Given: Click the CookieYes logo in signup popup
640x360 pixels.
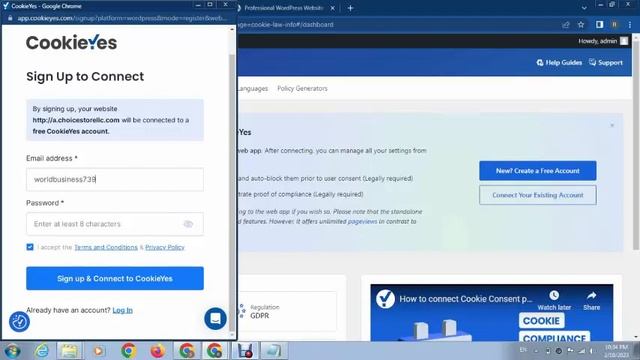Looking at the screenshot, I should point(71,42).
